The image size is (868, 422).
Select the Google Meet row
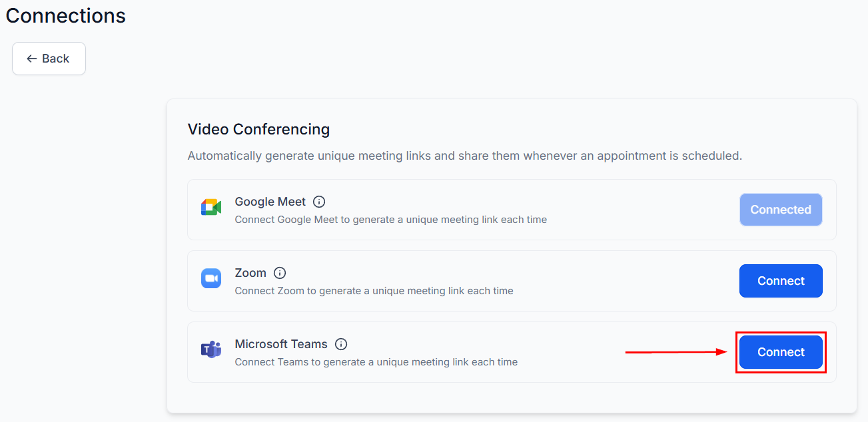512,210
